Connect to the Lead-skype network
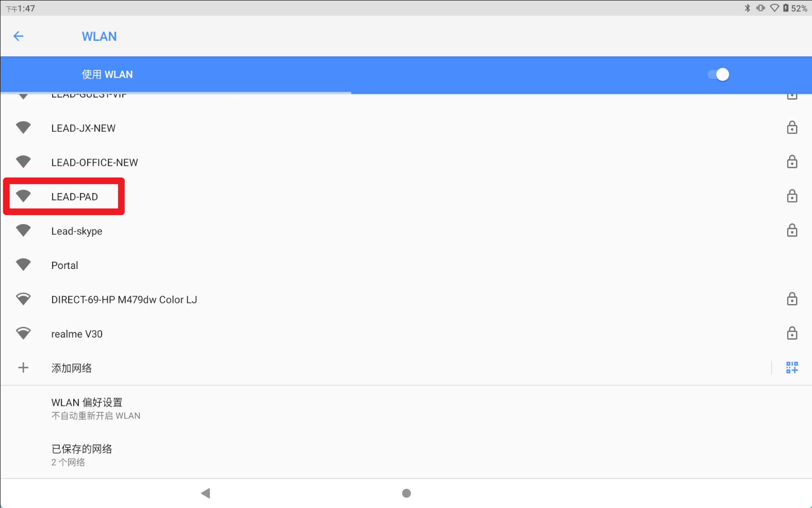The height and width of the screenshot is (508, 812). coord(77,231)
